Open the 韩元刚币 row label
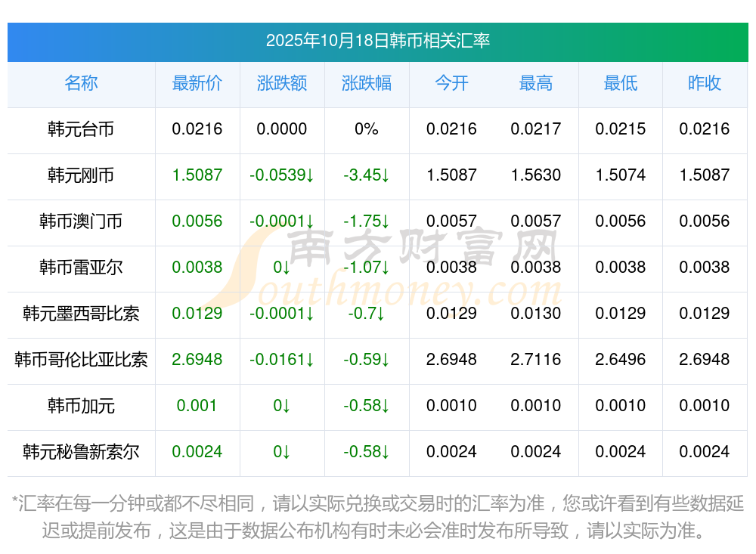This screenshot has height=554, width=756. (81, 175)
